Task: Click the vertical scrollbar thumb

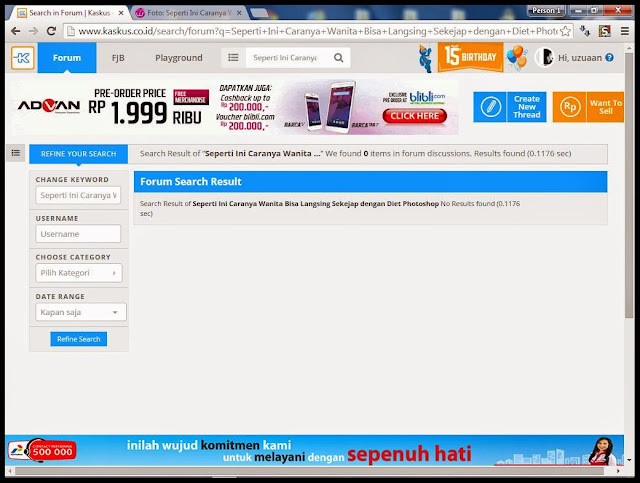Action: (629, 185)
